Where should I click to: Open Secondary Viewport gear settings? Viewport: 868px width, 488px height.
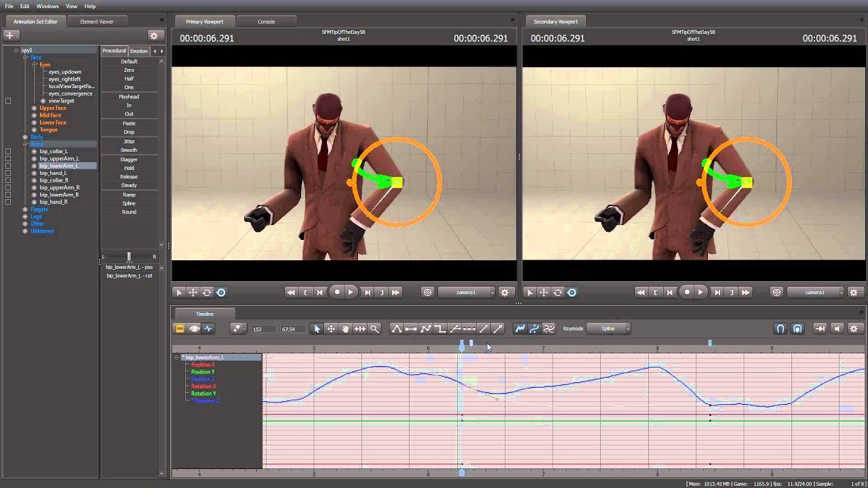(854, 293)
